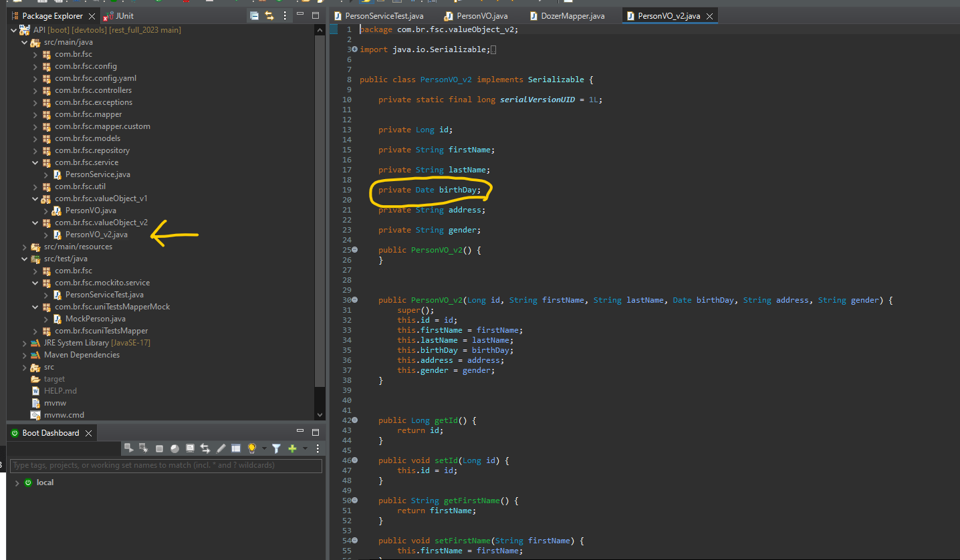
Task: Open console icon in Boot Dashboard toolbar
Action: point(190,448)
